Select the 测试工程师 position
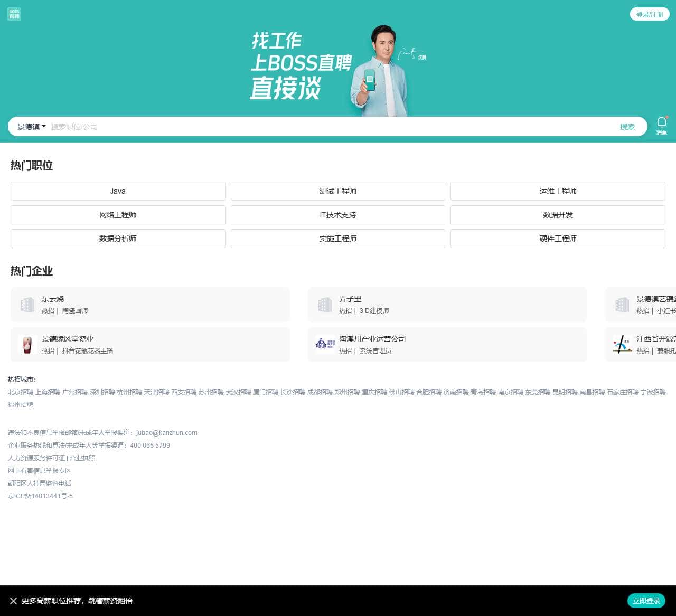 [x=338, y=191]
